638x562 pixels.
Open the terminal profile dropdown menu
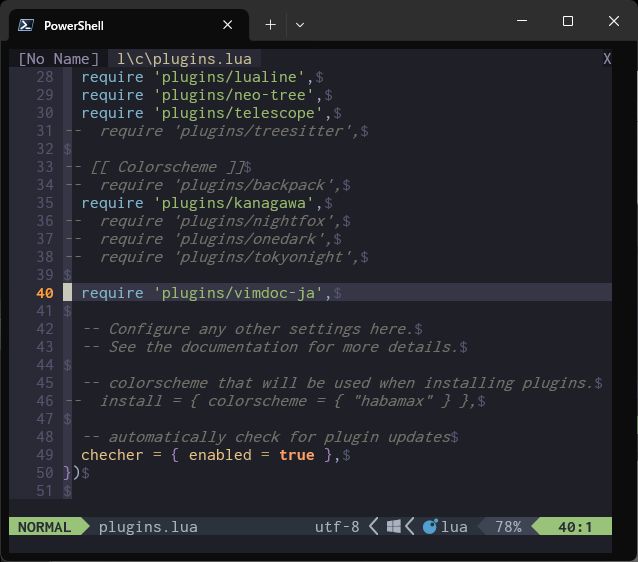[x=299, y=25]
